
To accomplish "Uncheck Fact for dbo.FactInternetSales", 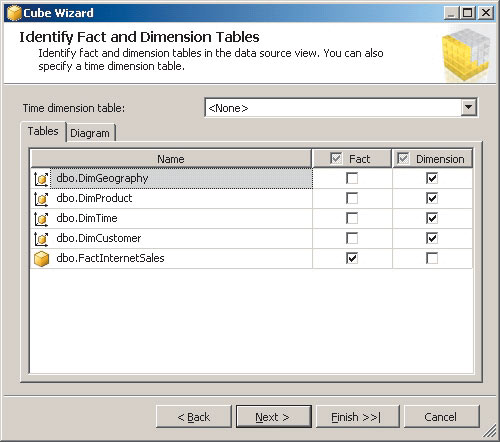I will pyautogui.click(x=352, y=258).
